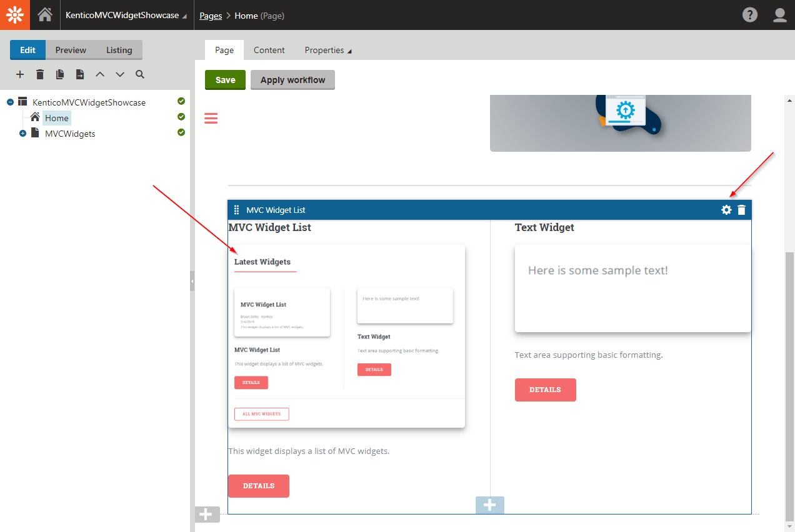Click the Home page tree icon

coord(35,117)
